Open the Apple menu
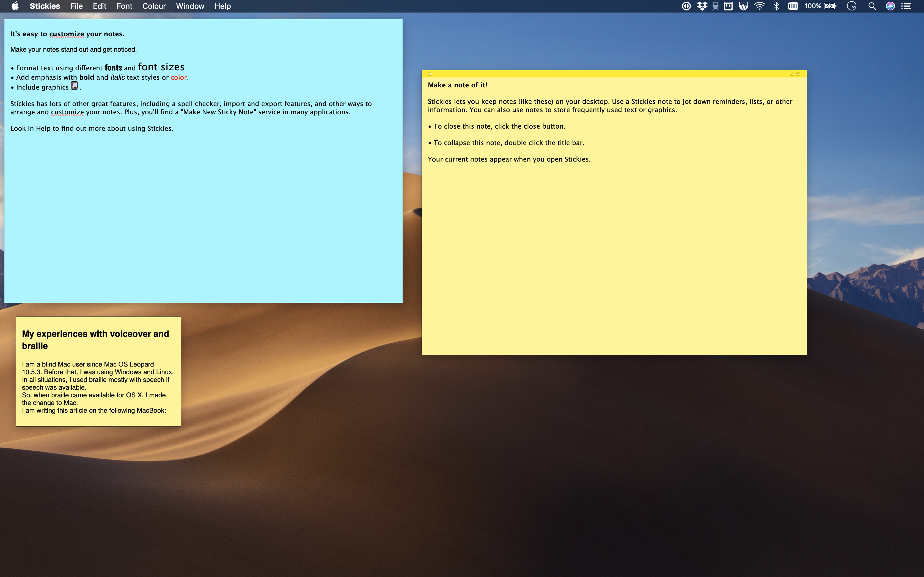This screenshot has width=924, height=577. click(15, 6)
